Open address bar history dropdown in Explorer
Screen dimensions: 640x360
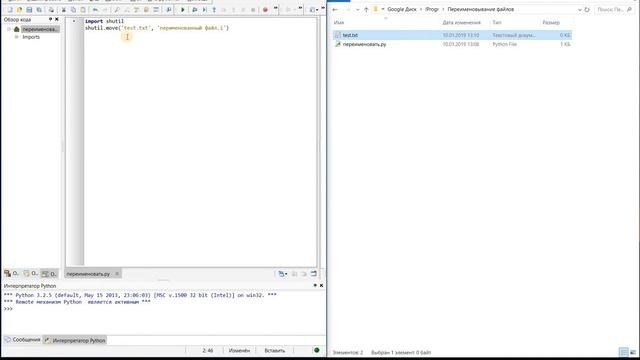point(580,9)
